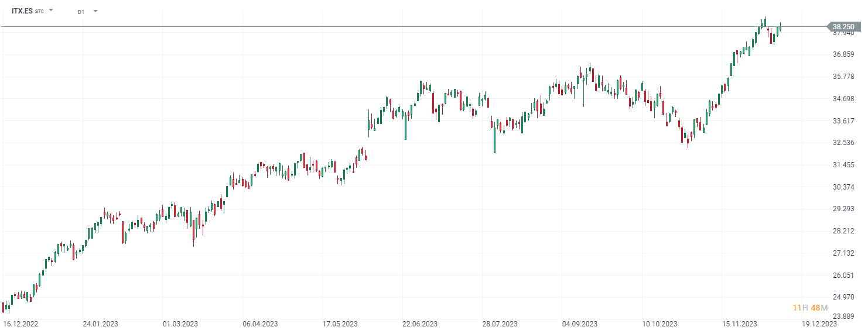Click the 01.03.2023 date on time axis
This screenshot has width=868, height=334.
tap(180, 323)
